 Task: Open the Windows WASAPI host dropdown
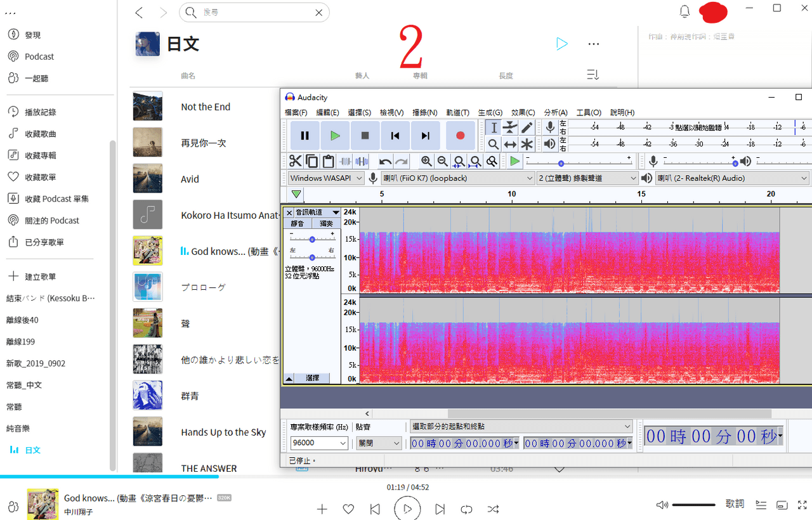point(326,178)
